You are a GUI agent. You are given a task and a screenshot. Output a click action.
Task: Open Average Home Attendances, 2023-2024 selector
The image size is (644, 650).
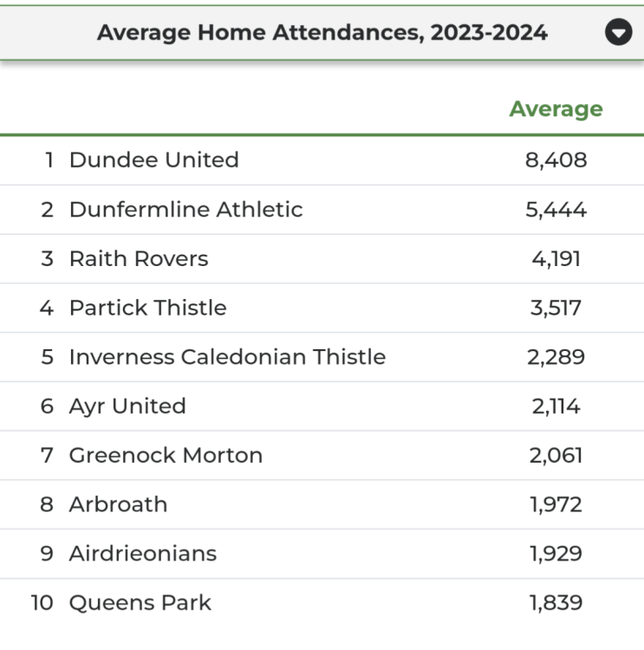(x=322, y=33)
